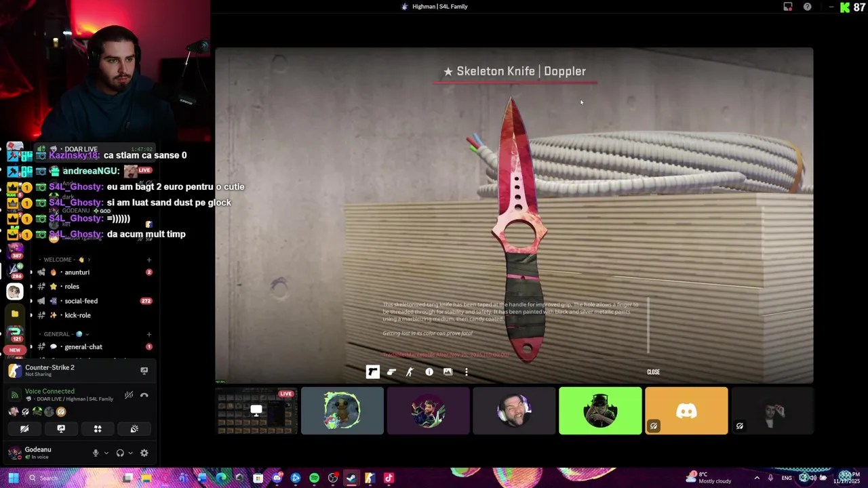Open the social-feed channel
Image resolution: width=868 pixels, height=488 pixels.
pos(95,300)
